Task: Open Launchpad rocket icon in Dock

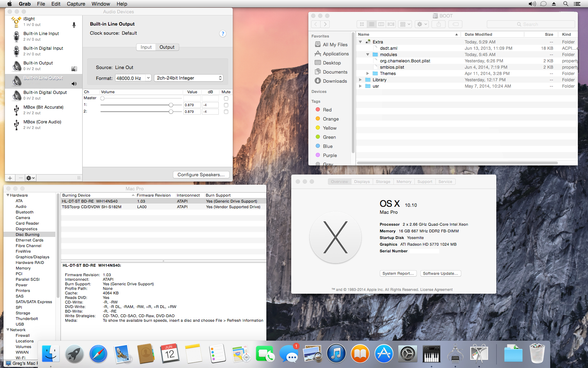Action: pyautogui.click(x=74, y=353)
